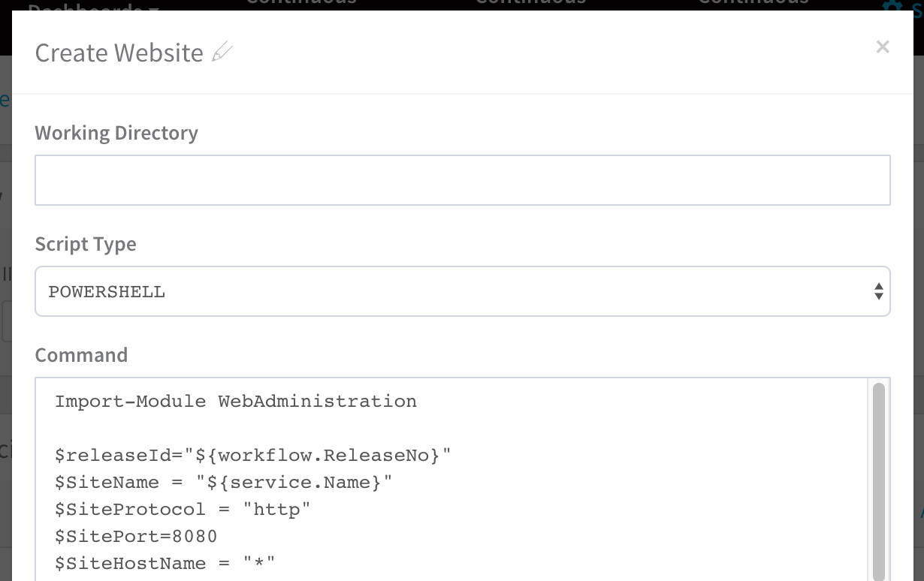Click the Script Type select arrows icon
Image resolution: width=924 pixels, height=581 pixels.
tap(878, 291)
